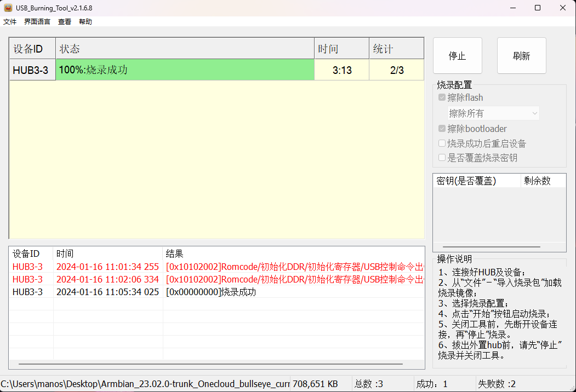Click the 密钥(是否覆盖) column header

click(x=476, y=181)
